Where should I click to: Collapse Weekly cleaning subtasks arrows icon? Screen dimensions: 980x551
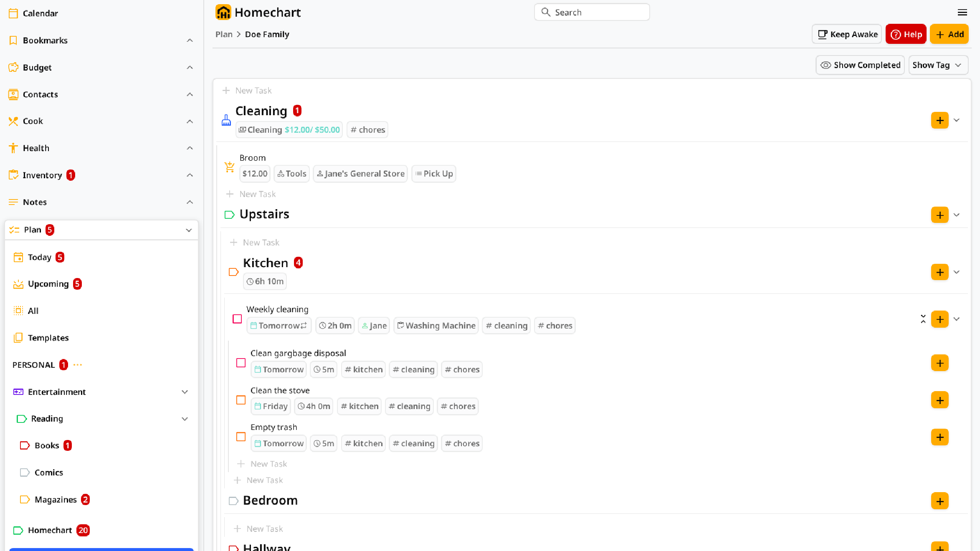pos(923,319)
